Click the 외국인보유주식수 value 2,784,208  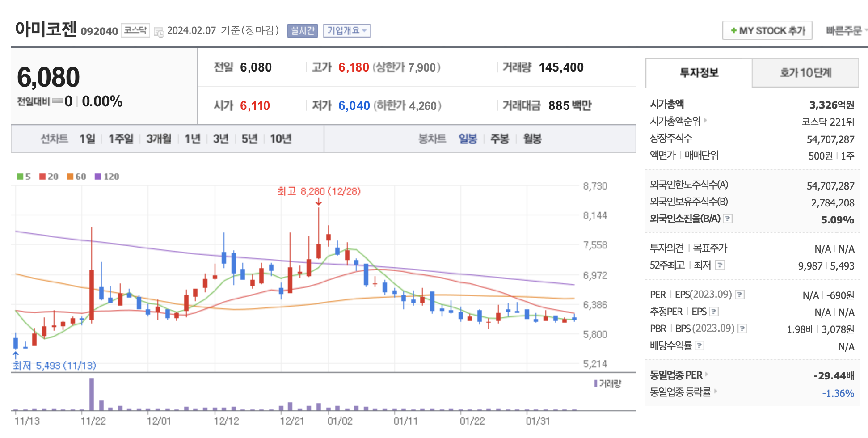[x=833, y=203]
